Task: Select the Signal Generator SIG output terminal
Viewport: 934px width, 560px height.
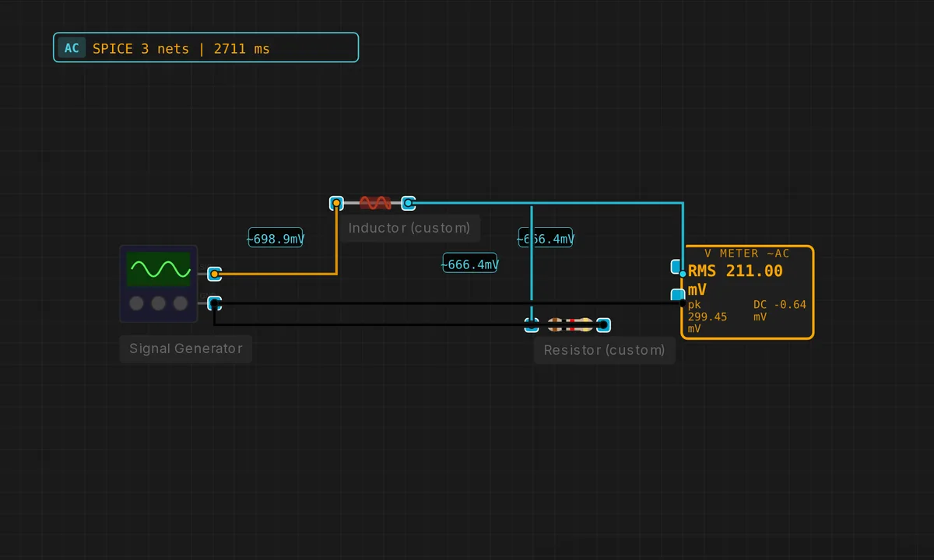Action: point(215,274)
